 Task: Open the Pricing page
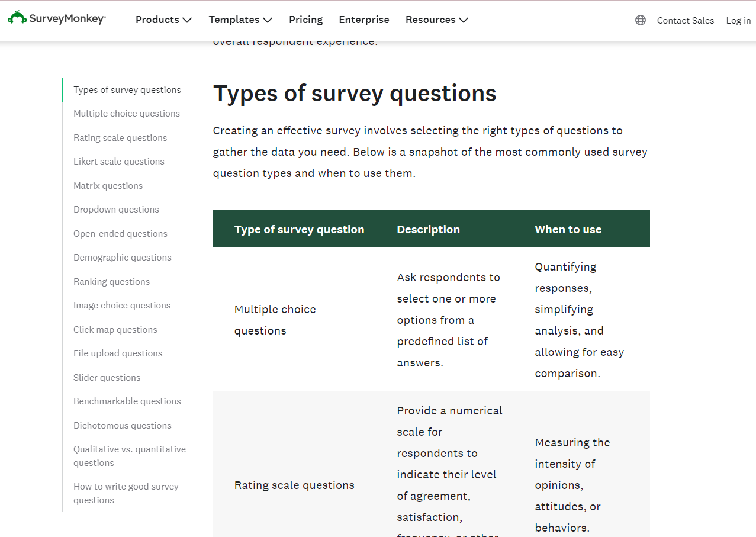pyautogui.click(x=305, y=20)
